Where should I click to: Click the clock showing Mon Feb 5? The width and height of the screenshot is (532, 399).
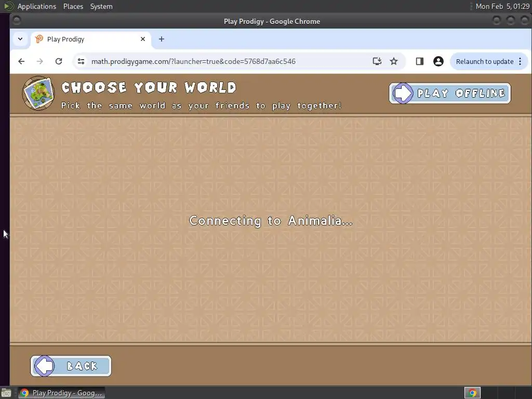click(x=502, y=6)
